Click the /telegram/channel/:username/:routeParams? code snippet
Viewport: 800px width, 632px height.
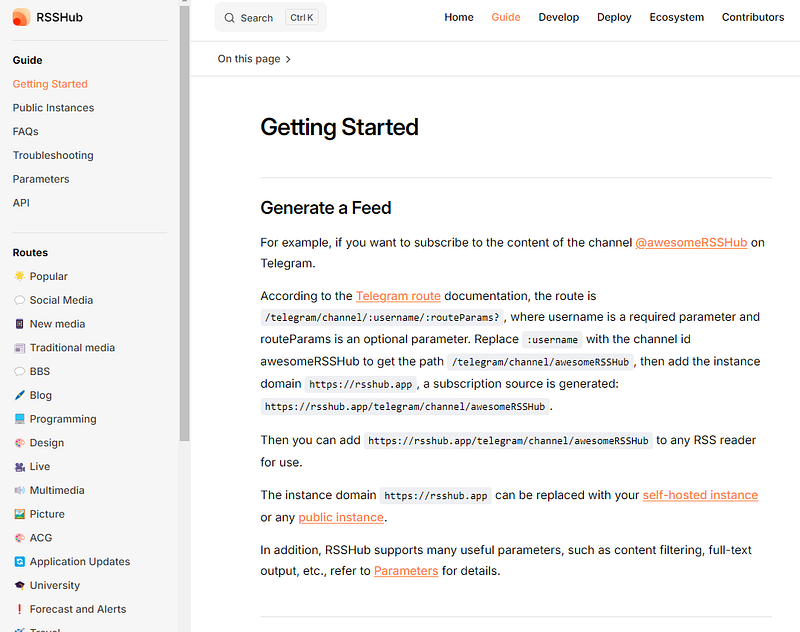tap(382, 317)
